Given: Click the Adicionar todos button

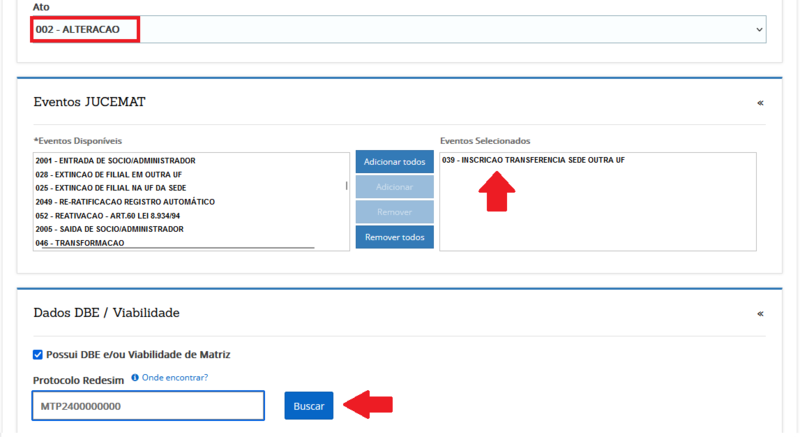Looking at the screenshot, I should (x=394, y=162).
